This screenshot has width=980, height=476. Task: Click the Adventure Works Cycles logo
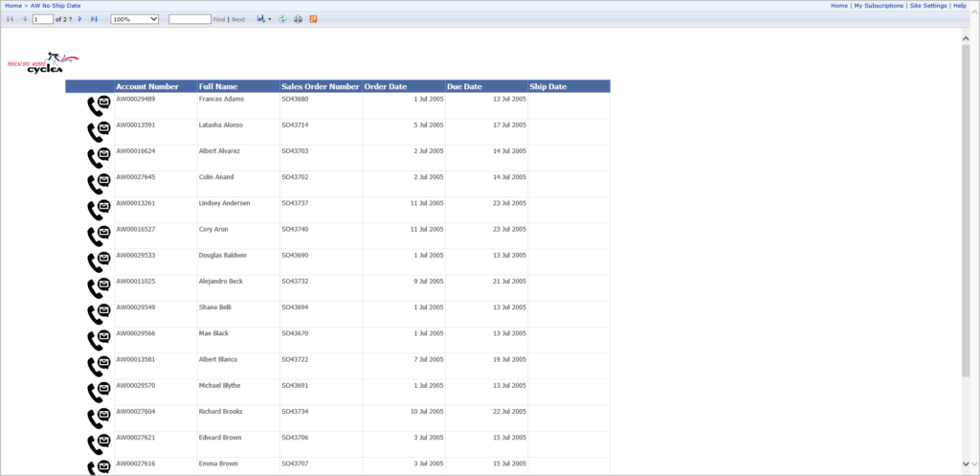point(43,62)
